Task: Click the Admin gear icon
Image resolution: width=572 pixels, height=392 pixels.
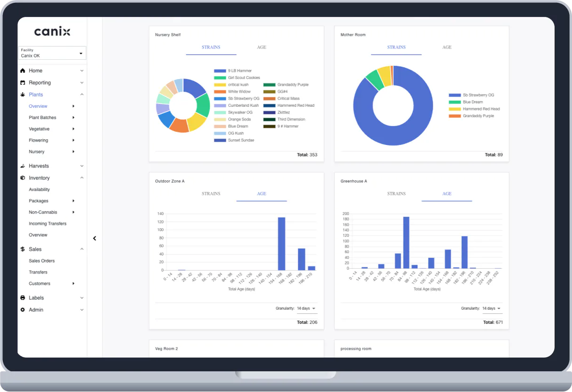Action: [x=23, y=310]
